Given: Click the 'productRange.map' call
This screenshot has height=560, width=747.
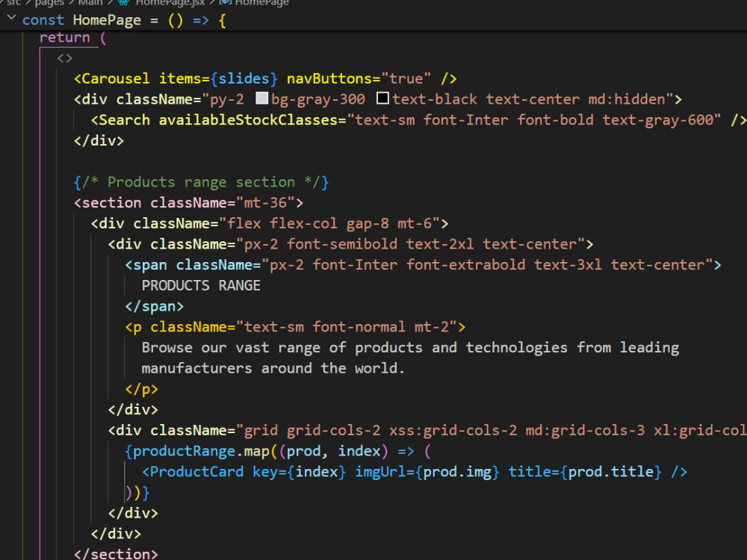Looking at the screenshot, I should click(x=202, y=451).
